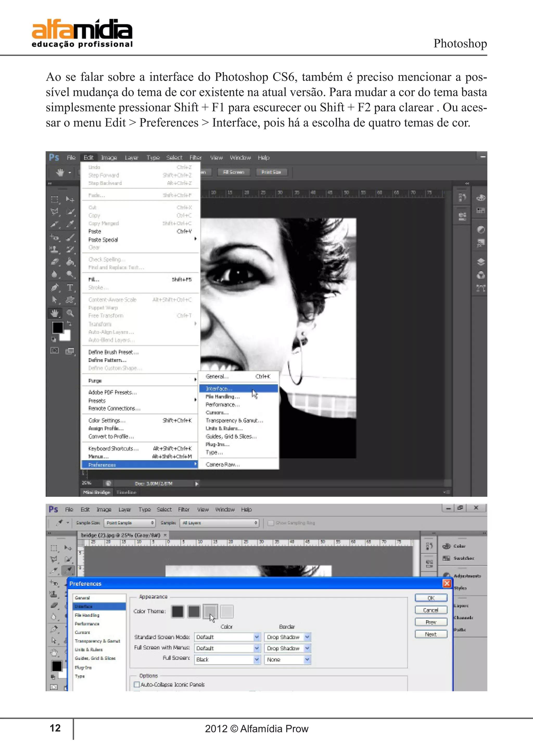The width and height of the screenshot is (533, 756).
Task: Open Standard Screen Mode border Drop Shadow dropdown
Action: point(287,637)
